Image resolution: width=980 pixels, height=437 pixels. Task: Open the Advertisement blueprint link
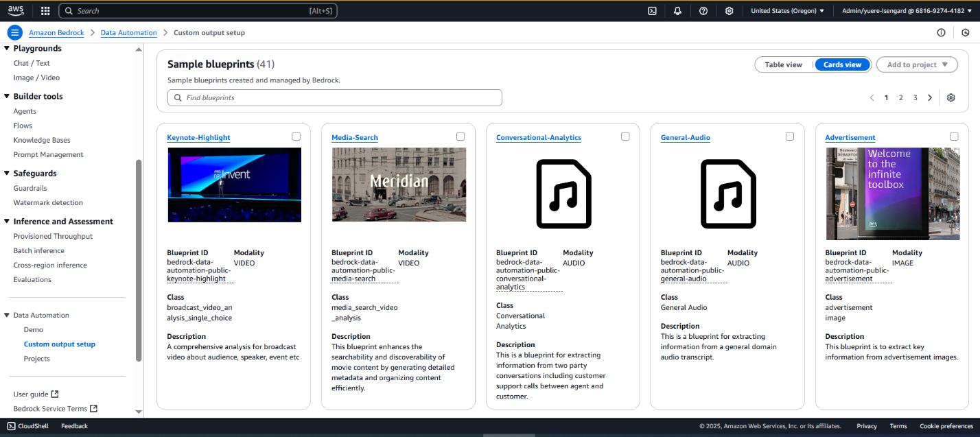click(850, 137)
